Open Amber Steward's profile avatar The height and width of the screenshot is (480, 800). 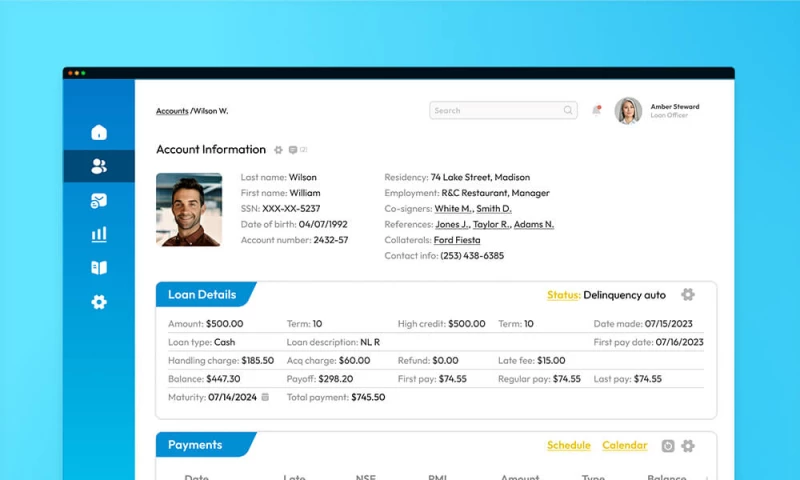click(628, 111)
